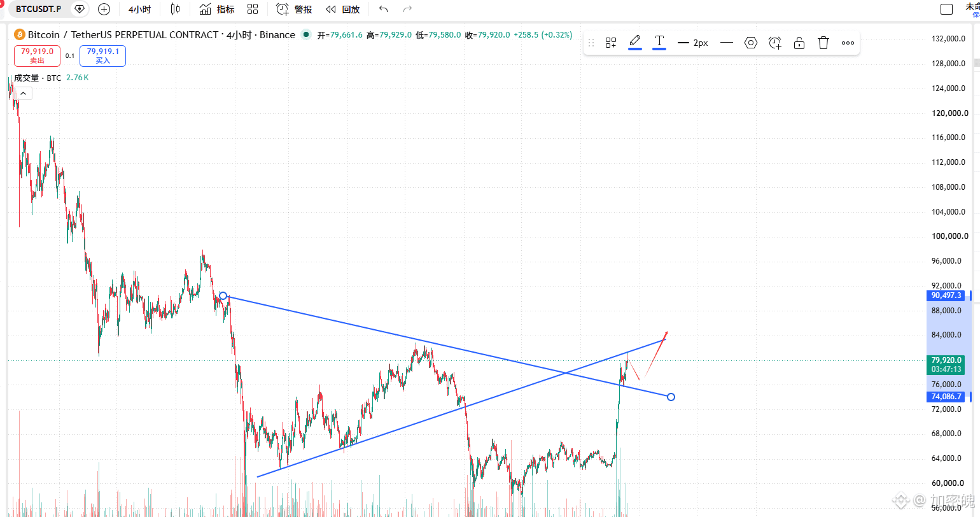Click the orange Bitcoin logo in legend
The height and width of the screenshot is (517, 980).
pyautogui.click(x=20, y=35)
